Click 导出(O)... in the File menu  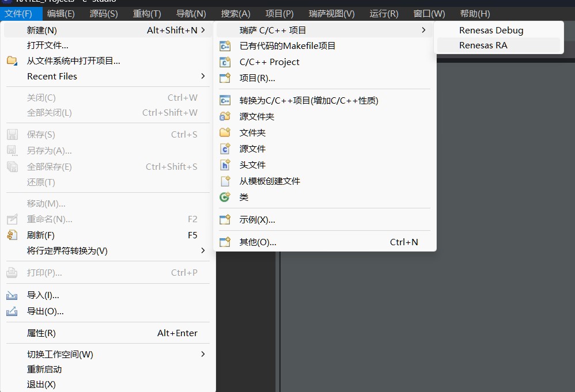coord(45,311)
